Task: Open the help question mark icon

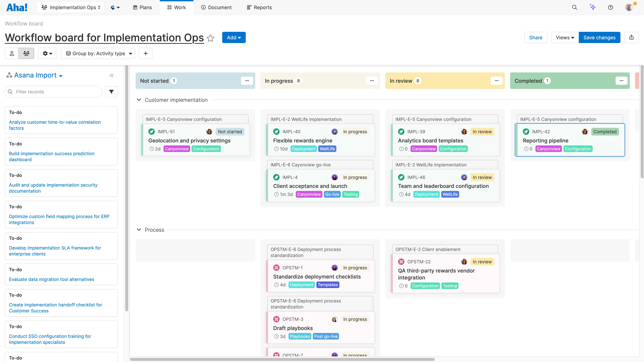Action: pos(611,7)
